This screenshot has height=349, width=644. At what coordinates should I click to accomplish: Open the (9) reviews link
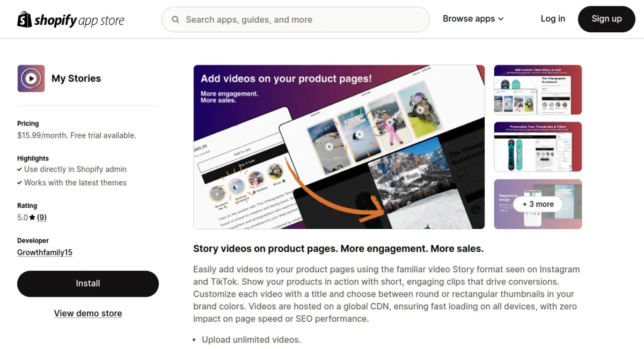42,217
